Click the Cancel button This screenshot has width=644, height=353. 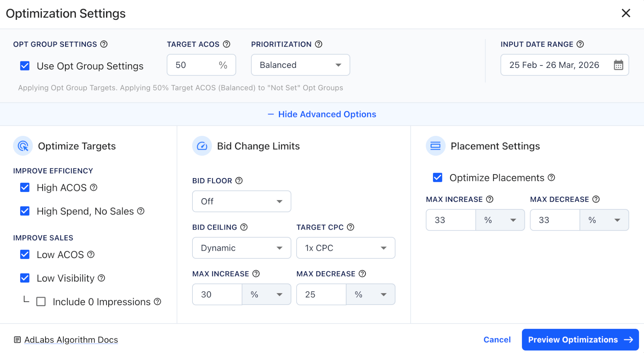point(497,340)
